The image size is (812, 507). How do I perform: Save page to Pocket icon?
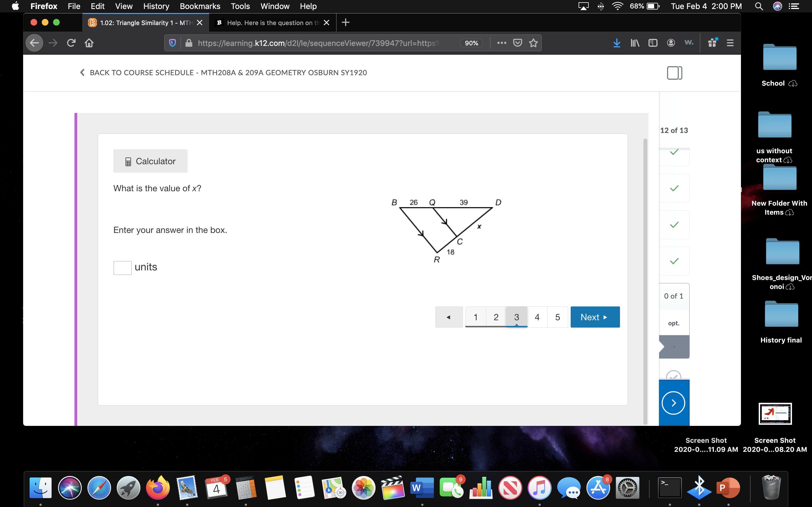click(x=517, y=43)
